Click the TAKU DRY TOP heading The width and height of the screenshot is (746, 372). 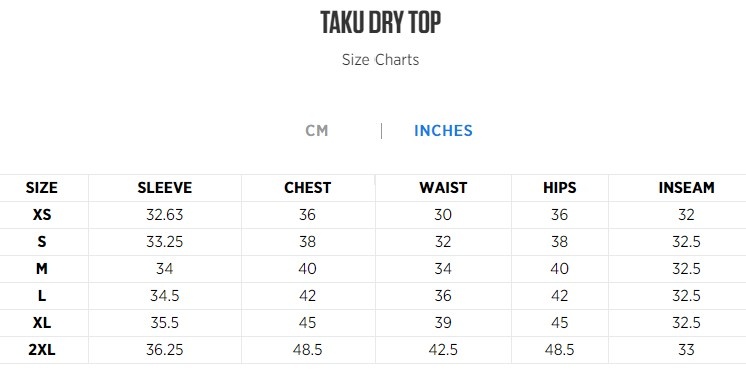(381, 22)
